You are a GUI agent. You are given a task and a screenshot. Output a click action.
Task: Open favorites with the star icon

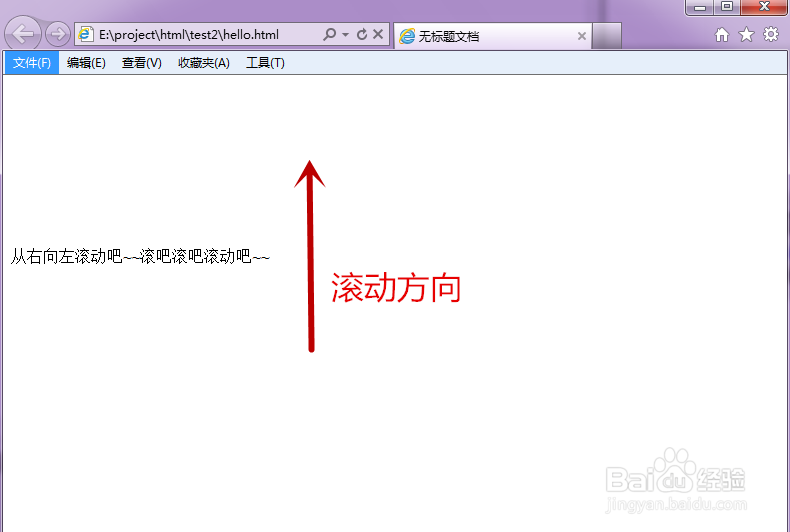click(x=746, y=34)
